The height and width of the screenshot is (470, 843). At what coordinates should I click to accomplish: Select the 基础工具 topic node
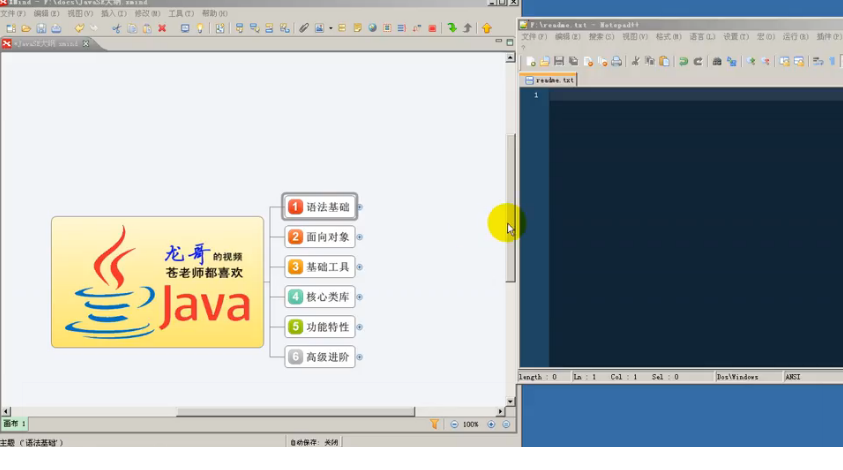[x=320, y=267]
